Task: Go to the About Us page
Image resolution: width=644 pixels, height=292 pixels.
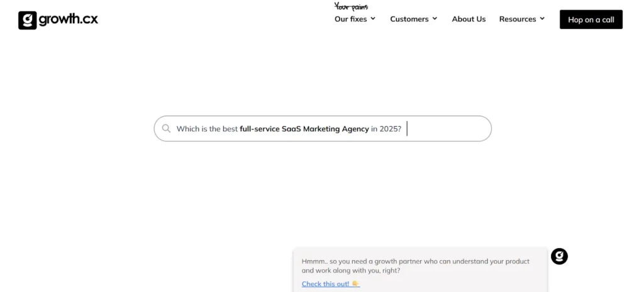Action: tap(469, 19)
